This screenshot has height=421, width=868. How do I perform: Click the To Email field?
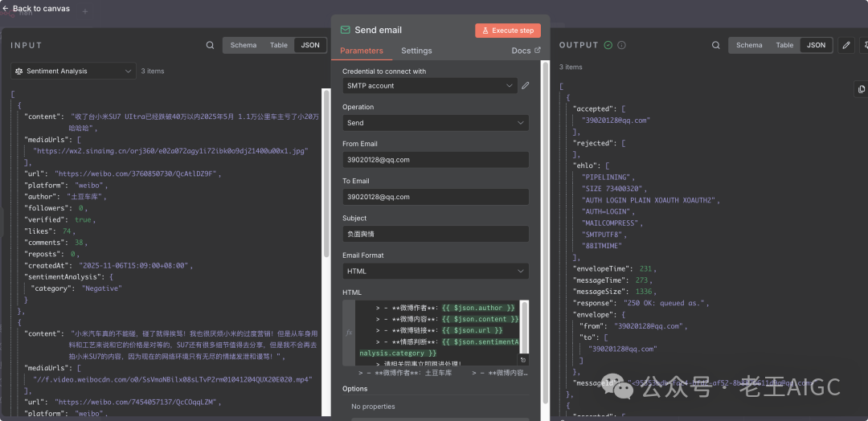435,197
